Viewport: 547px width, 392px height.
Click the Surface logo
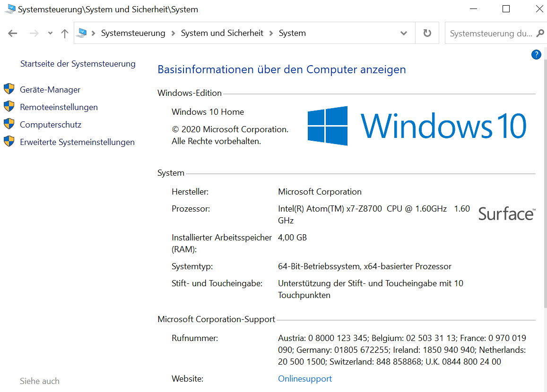(x=506, y=213)
